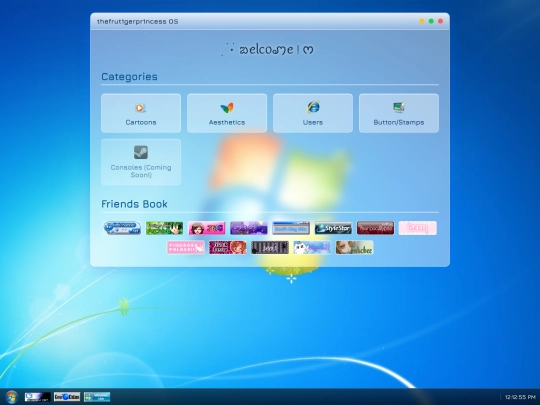Open the first taskbar badge button
Screen dimensions: 540x405
pos(38,397)
